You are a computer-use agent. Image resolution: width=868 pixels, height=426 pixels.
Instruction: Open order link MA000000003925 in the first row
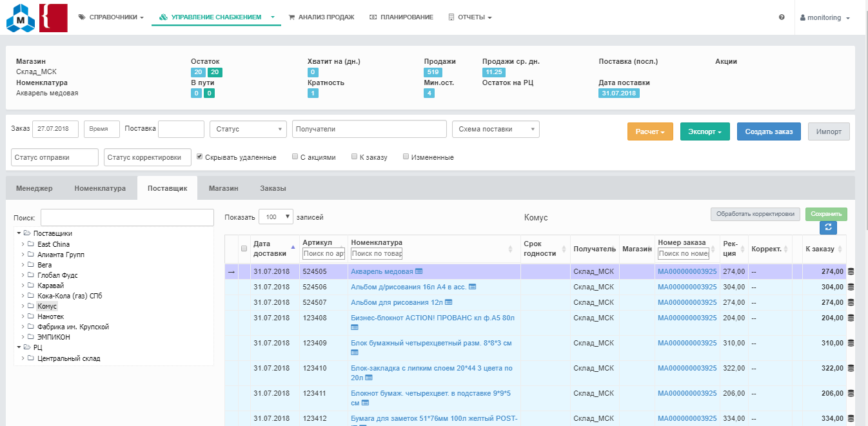687,271
